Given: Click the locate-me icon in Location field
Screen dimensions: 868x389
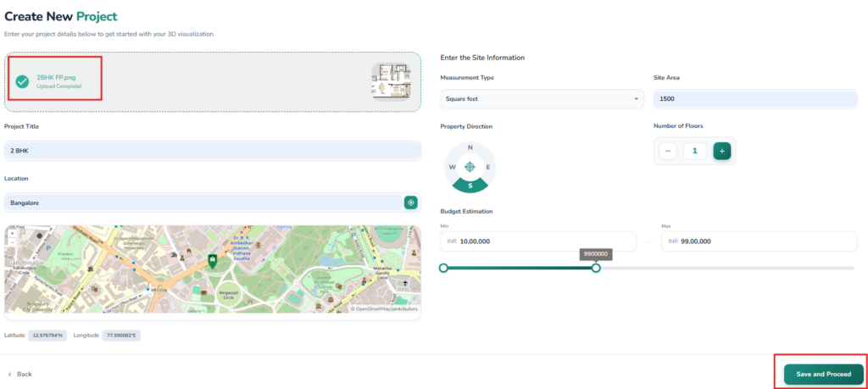Looking at the screenshot, I should coord(411,203).
